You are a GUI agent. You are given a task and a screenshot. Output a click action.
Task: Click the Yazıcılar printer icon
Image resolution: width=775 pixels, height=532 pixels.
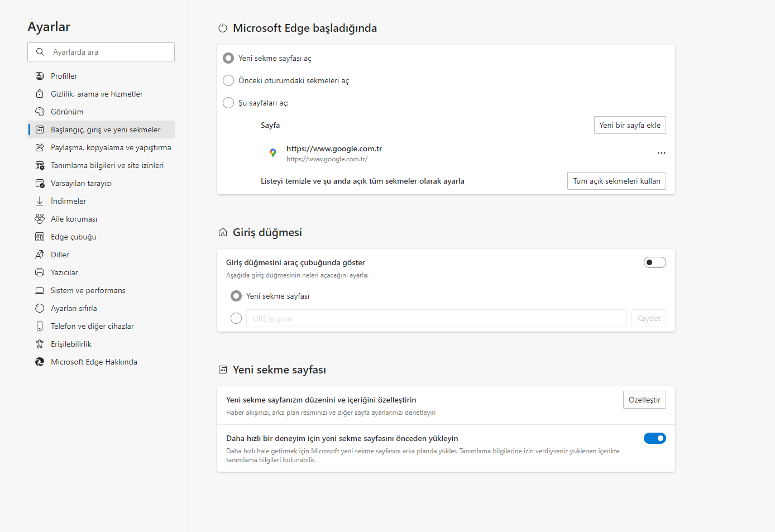(40, 272)
